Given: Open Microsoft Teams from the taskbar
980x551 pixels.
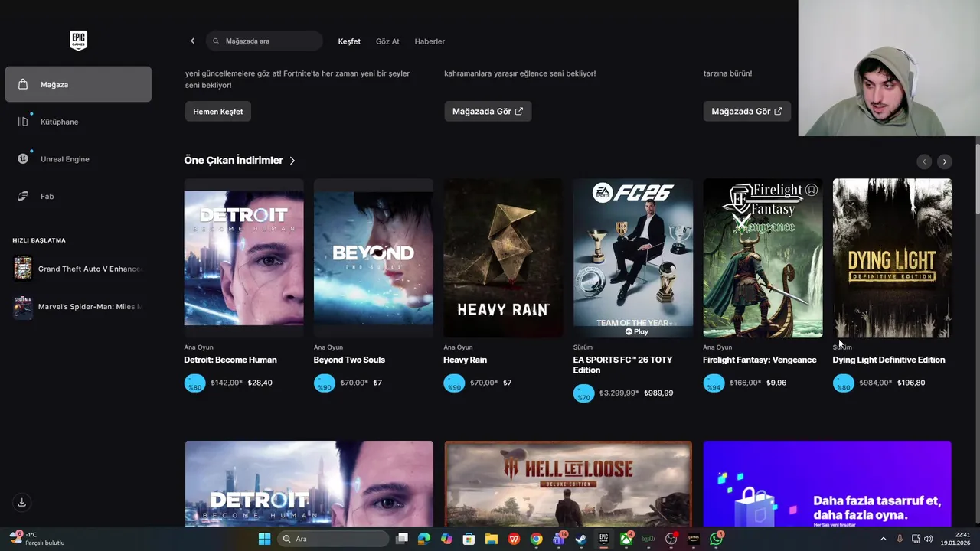Looking at the screenshot, I should [x=559, y=539].
